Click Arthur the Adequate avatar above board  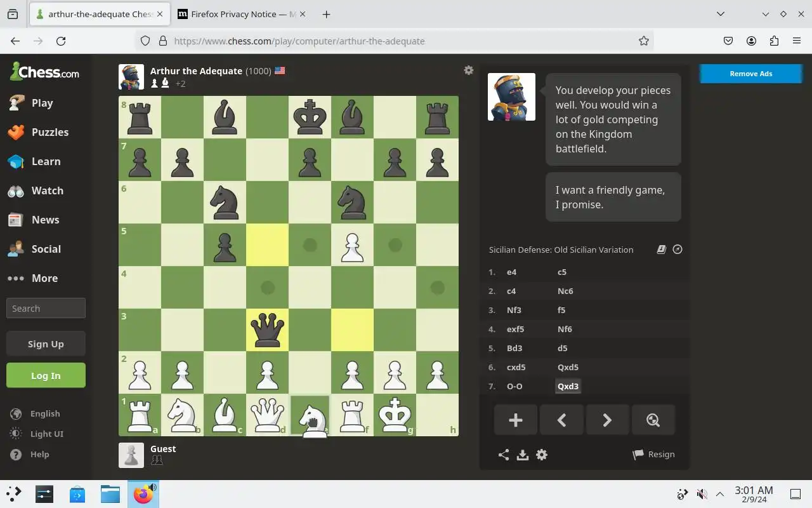coord(131,77)
